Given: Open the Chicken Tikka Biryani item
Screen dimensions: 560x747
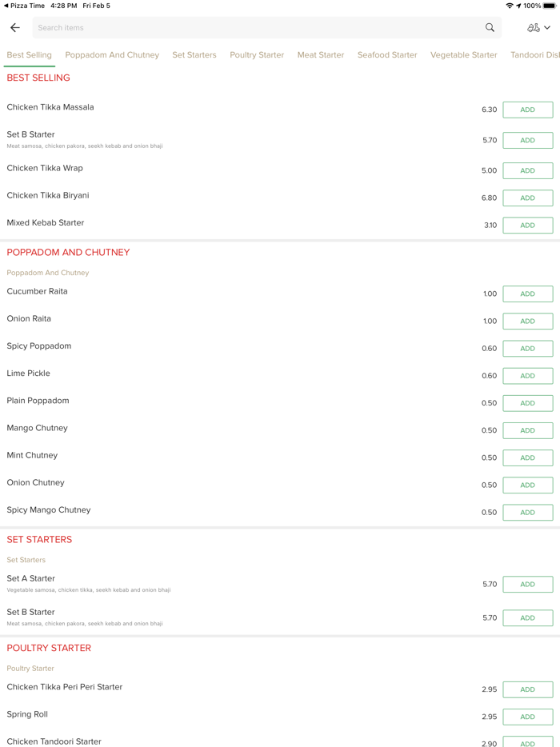Looking at the screenshot, I should 48,196.
